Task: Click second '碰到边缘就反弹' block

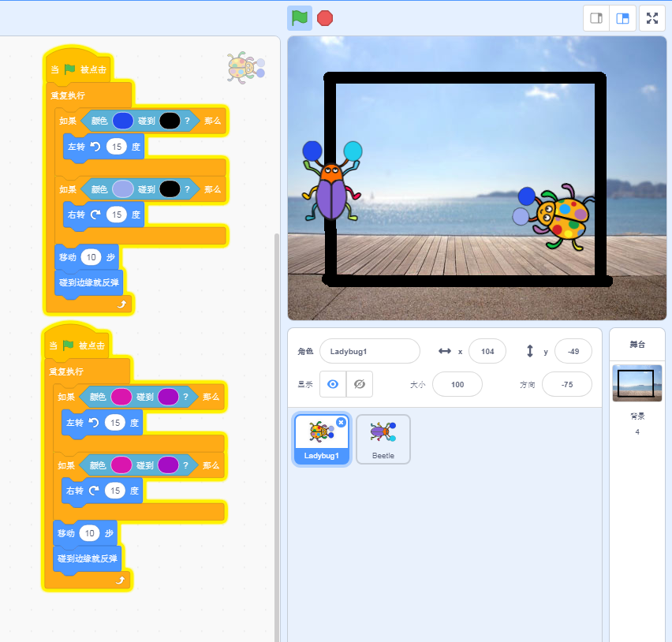Action: pyautogui.click(x=87, y=558)
